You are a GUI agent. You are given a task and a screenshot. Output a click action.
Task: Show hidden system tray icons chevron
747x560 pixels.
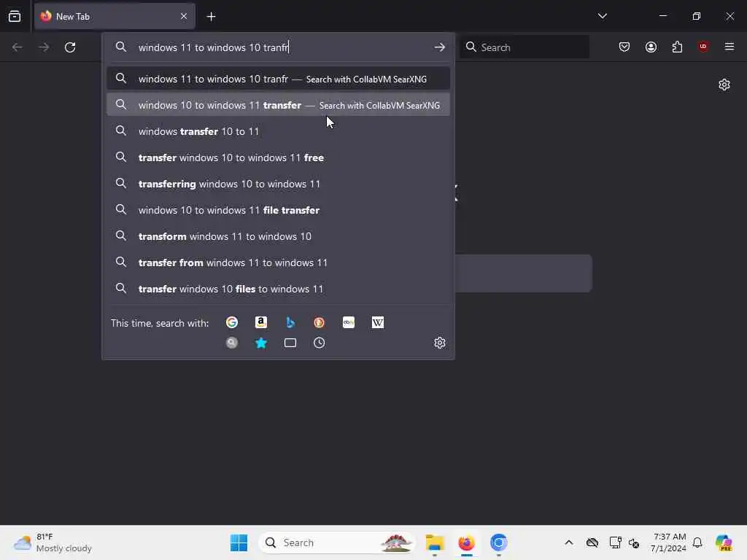569,542
